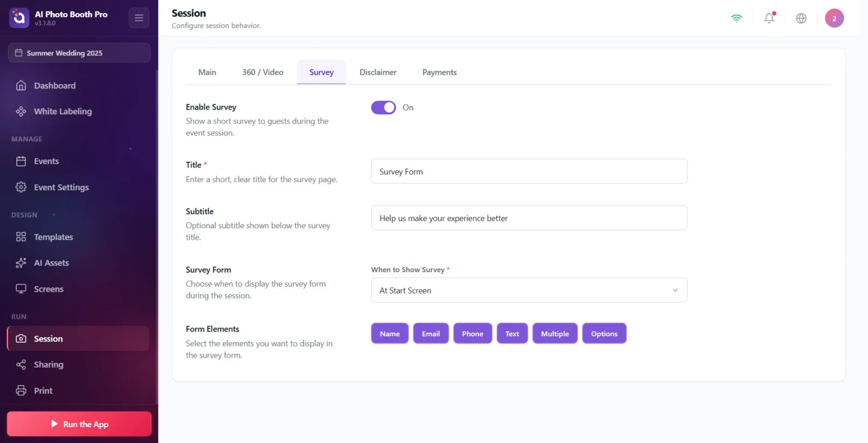This screenshot has width=868, height=443.
Task: Open the When to Show Survey dropdown
Action: tap(529, 290)
